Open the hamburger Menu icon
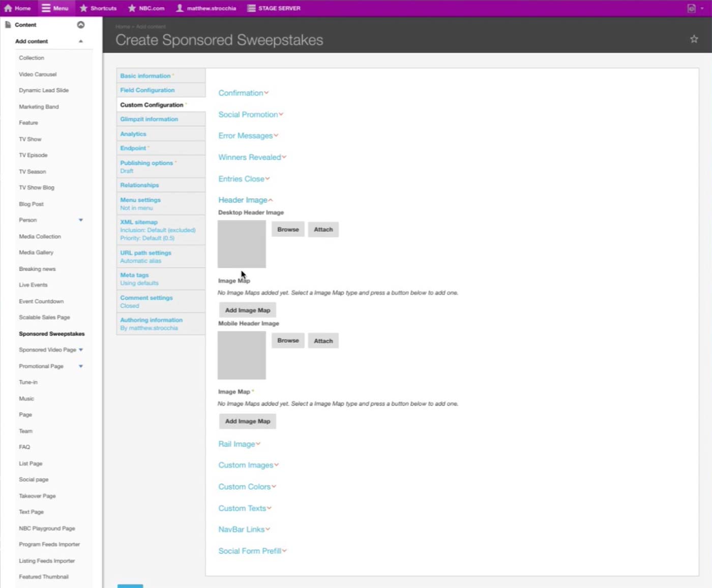 [x=46, y=8]
